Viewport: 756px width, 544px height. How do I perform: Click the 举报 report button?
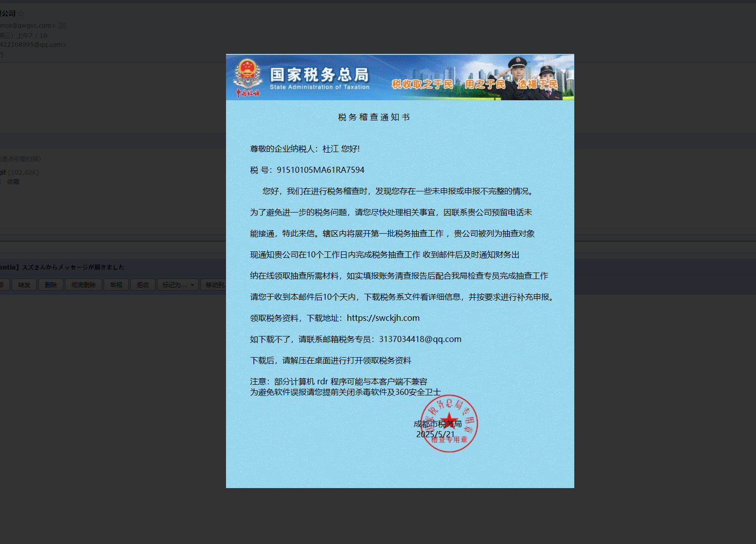coord(116,285)
